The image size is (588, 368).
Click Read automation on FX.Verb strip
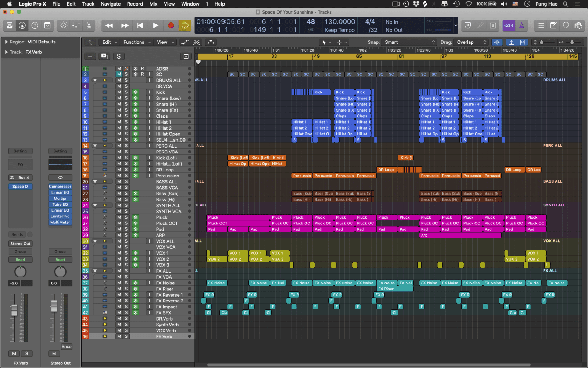[20, 260]
